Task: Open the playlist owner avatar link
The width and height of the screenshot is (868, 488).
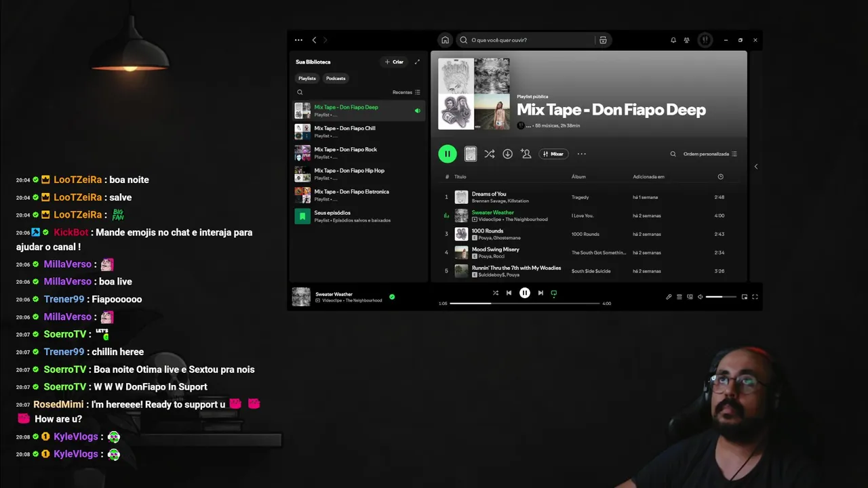Action: 521,125
